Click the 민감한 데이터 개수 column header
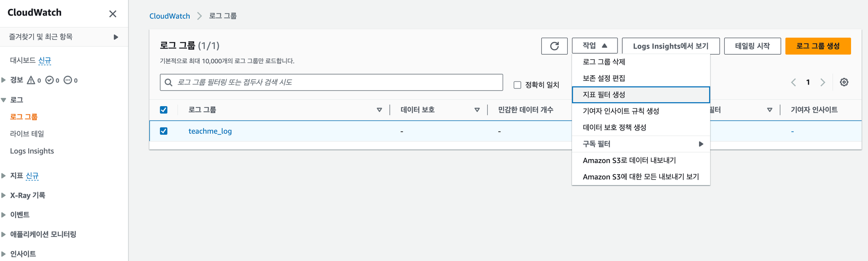Image resolution: width=868 pixels, height=261 pixels. 526,110
